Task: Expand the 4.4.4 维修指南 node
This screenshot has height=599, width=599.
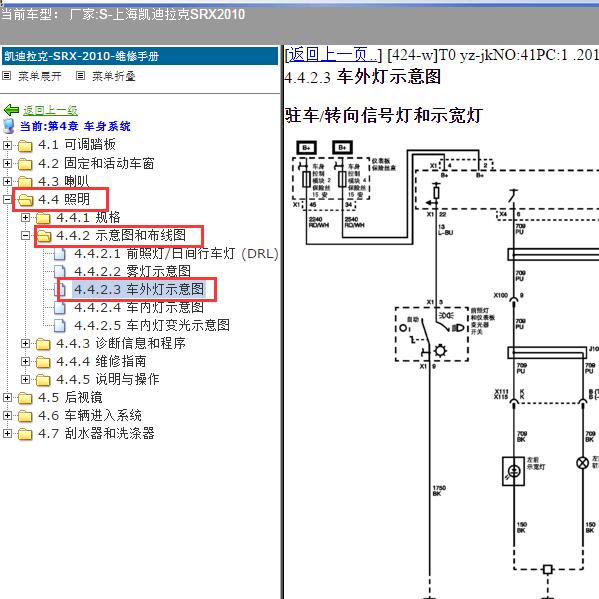Action: tap(25, 361)
